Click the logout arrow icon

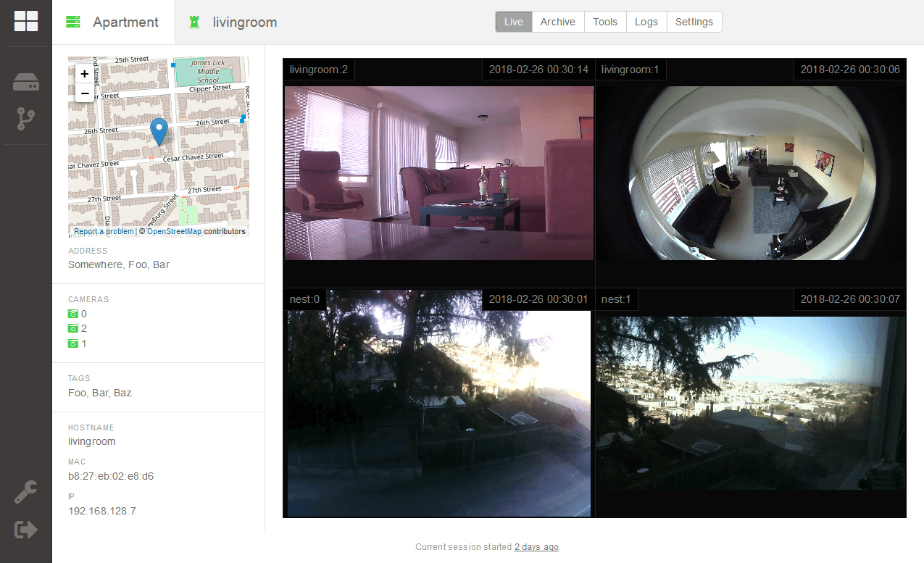pyautogui.click(x=26, y=530)
